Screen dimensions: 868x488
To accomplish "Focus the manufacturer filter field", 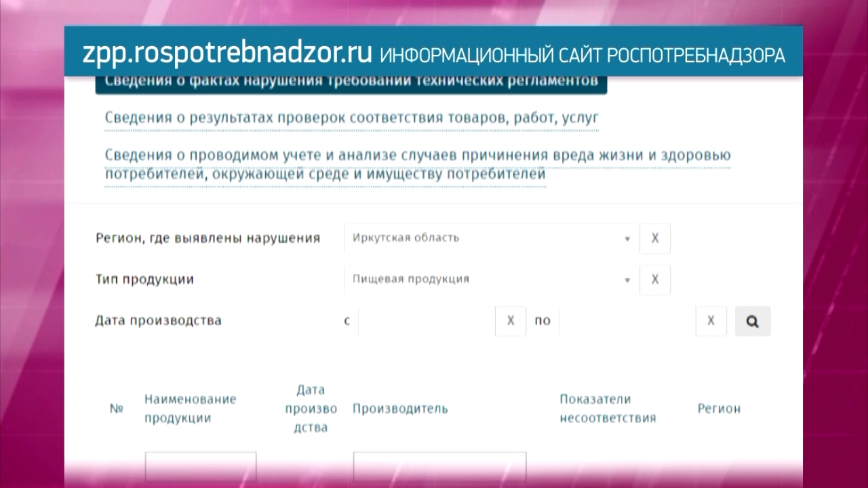I will [439, 466].
